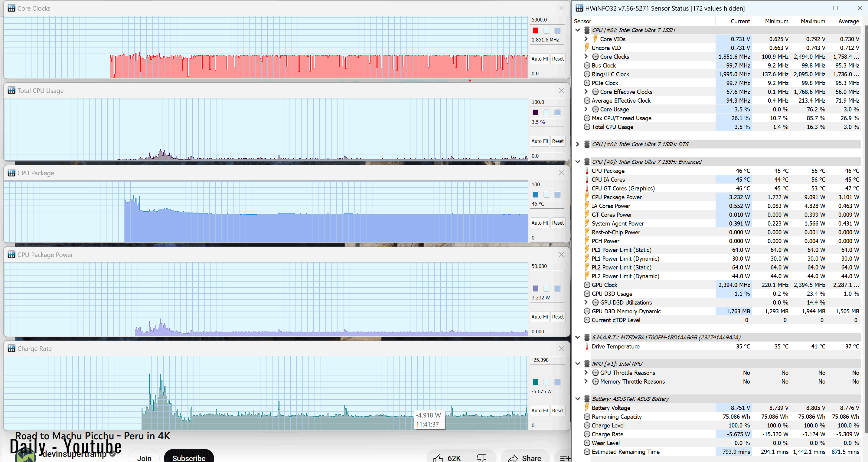
Task: Click the circle icon beside Total CPU Usage sensor
Action: (x=587, y=127)
